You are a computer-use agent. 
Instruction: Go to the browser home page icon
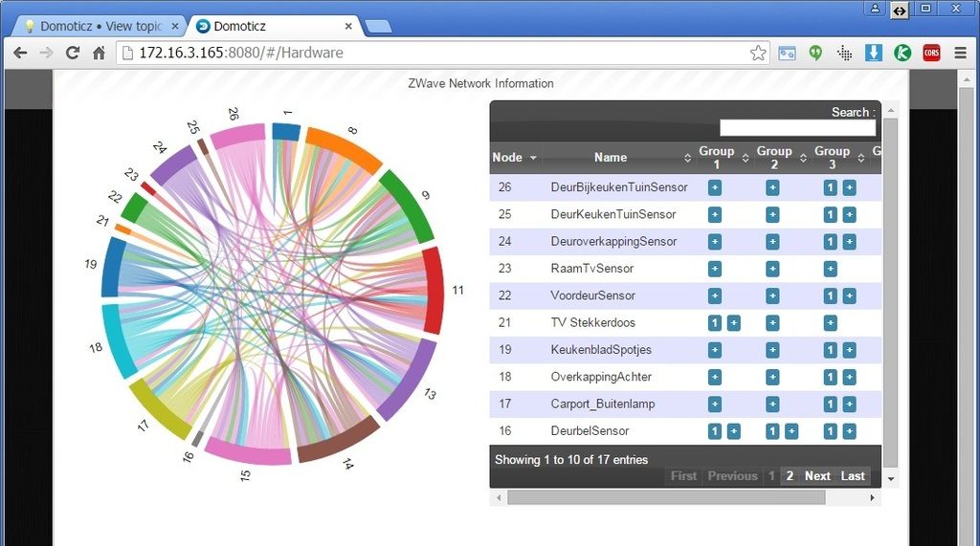[99, 54]
